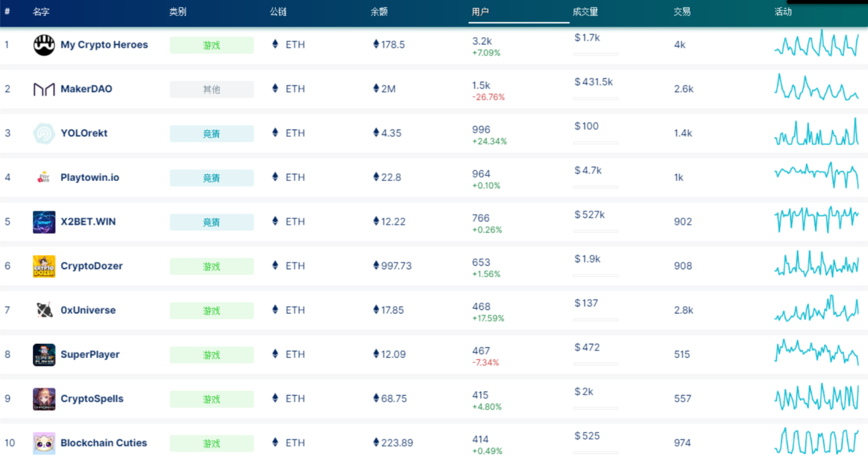Click the CryptoDozer logo icon
The image size is (868, 460).
tap(44, 266)
